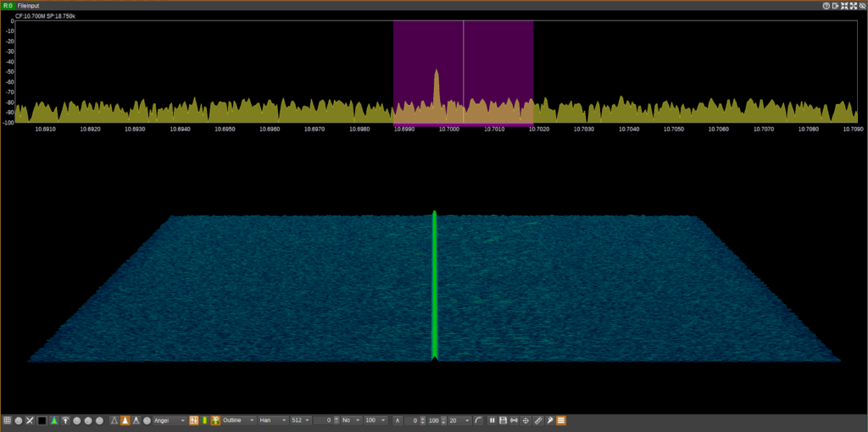The width and height of the screenshot is (868, 432).
Task: Expand the Outline style dropdown
Action: point(238,420)
